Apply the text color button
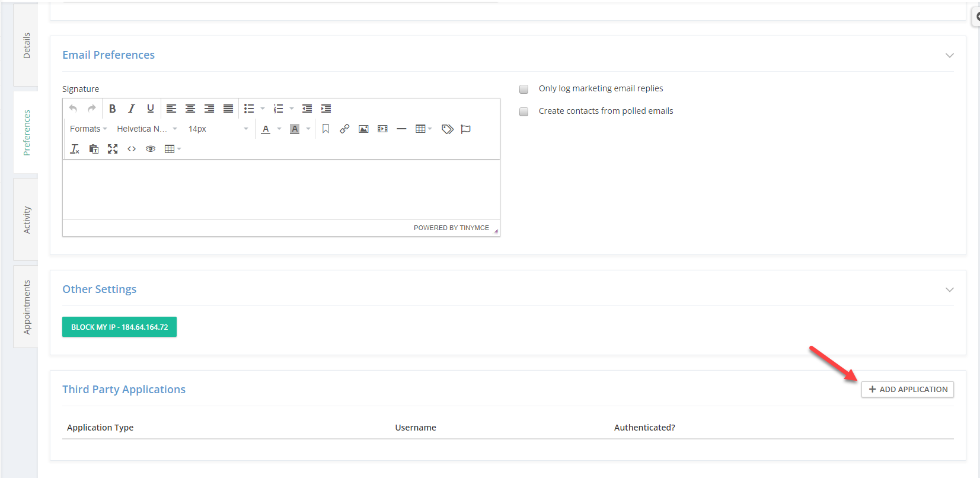The width and height of the screenshot is (980, 478). 266,129
